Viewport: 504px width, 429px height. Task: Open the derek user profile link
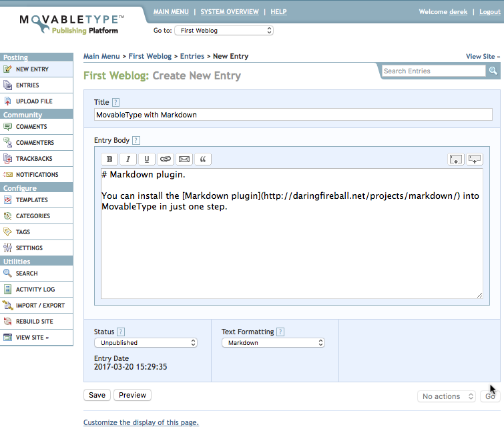pos(459,12)
